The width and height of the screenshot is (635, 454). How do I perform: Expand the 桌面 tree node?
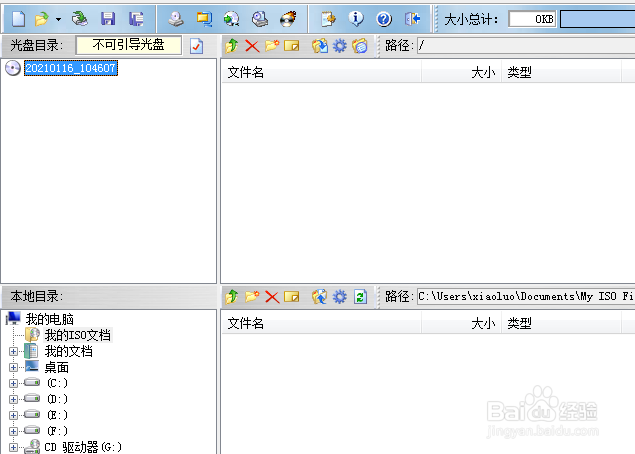[13, 368]
